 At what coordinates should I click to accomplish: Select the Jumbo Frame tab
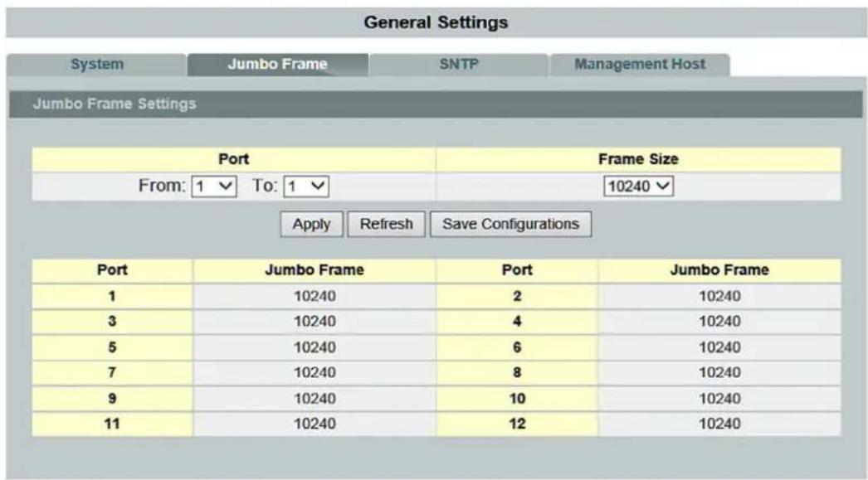[278, 65]
